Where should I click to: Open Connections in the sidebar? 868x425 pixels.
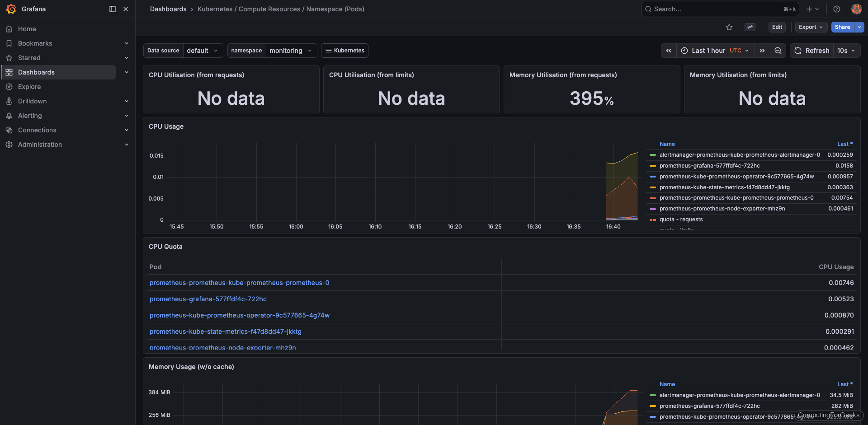click(x=37, y=130)
